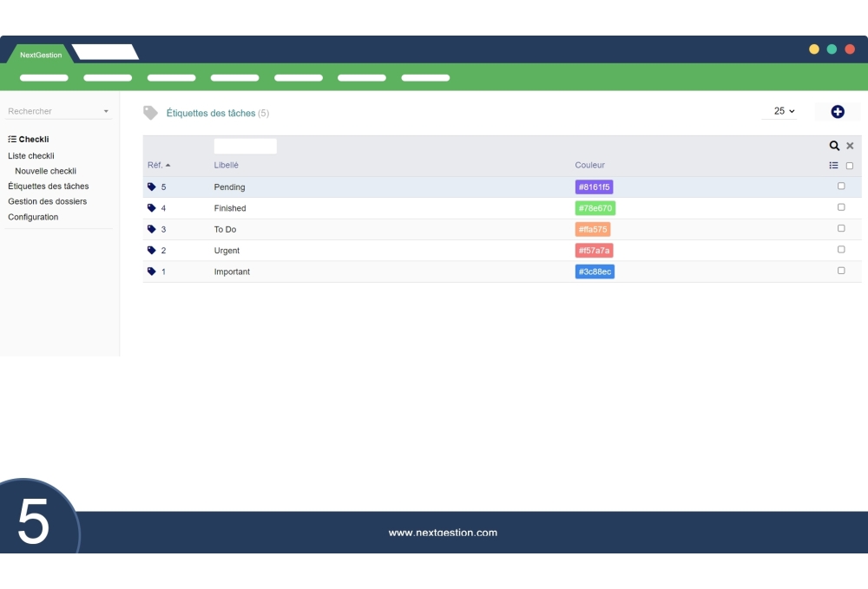The image size is (868, 589).
Task: Select Configuration from the sidebar menu
Action: click(x=31, y=217)
